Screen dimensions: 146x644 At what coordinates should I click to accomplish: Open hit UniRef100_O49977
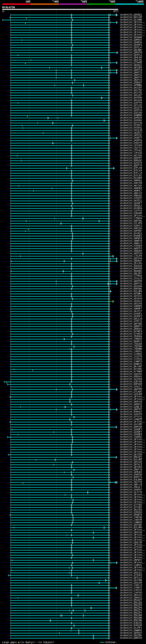(x=131, y=138)
